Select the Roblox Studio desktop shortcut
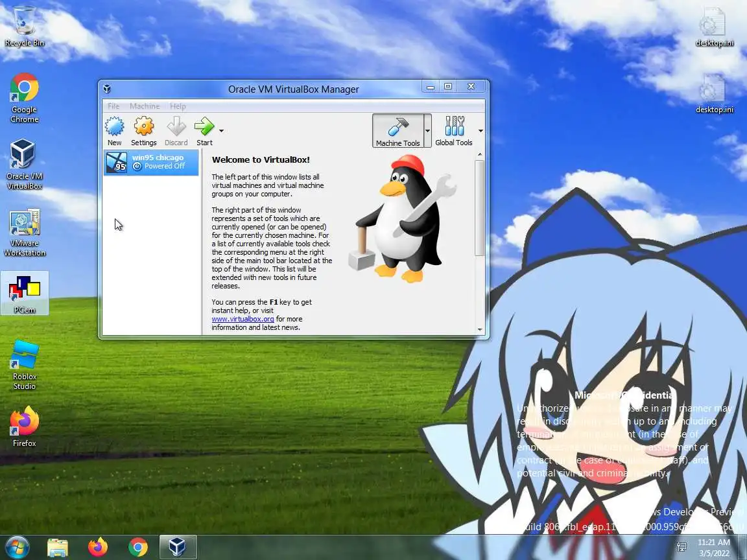 point(24,366)
